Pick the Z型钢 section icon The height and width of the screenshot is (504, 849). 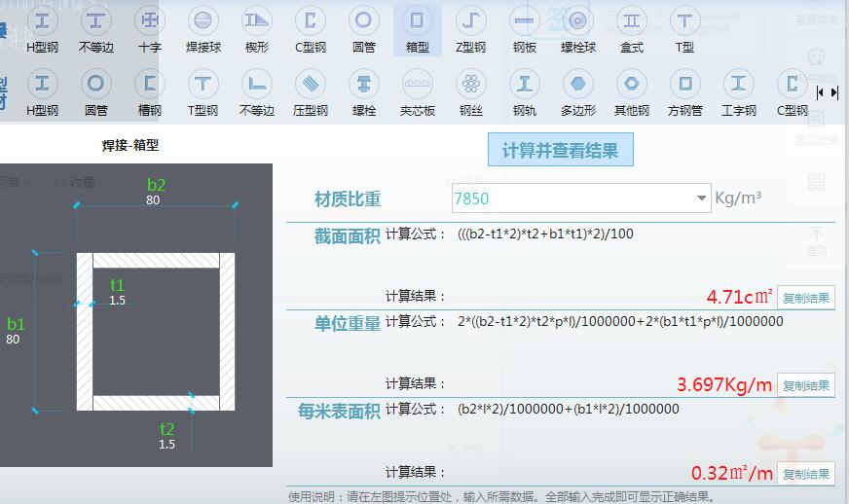tap(470, 31)
